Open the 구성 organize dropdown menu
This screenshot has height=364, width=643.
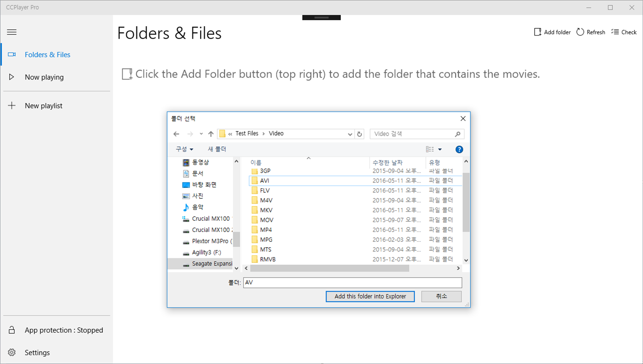pyautogui.click(x=184, y=149)
